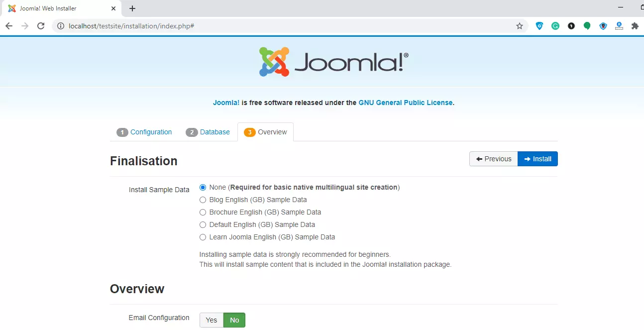Viewport: 644px width, 330px height.
Task: Click the Finalisation heading
Action: pyautogui.click(x=144, y=161)
